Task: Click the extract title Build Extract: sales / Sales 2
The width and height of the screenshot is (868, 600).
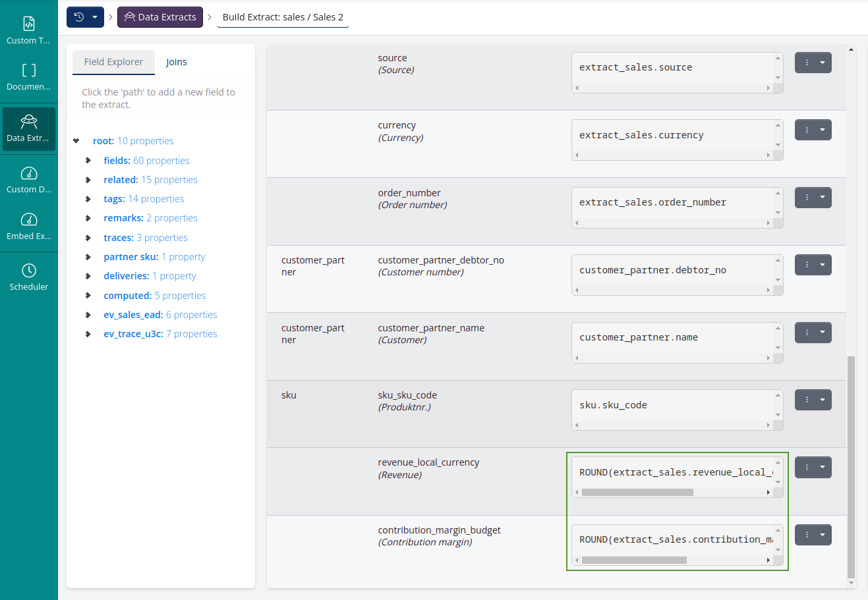Action: pos(283,16)
